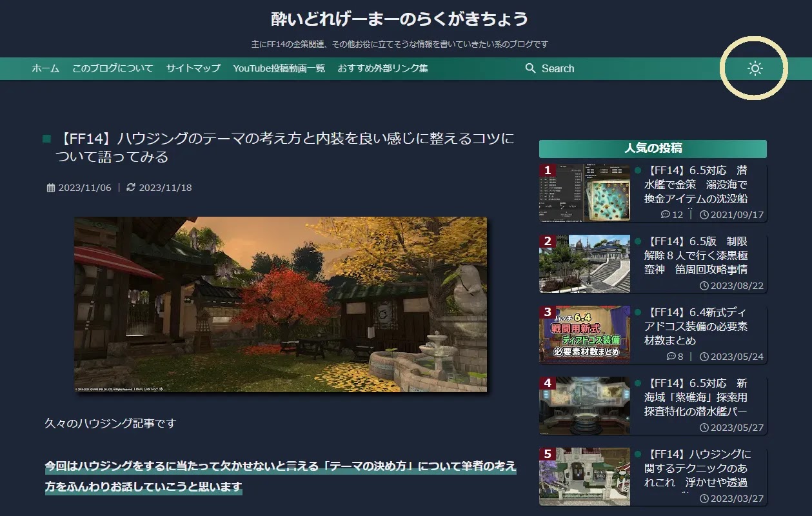Open popular post 2 stairs thumbnail
Image resolution: width=812 pixels, height=516 pixels.
tap(585, 263)
